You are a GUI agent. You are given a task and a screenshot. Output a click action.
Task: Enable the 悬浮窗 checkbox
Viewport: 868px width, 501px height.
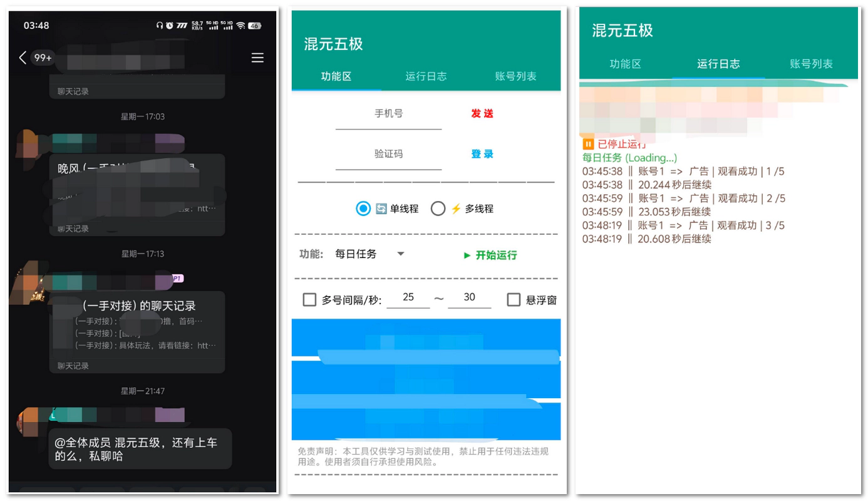coord(514,300)
